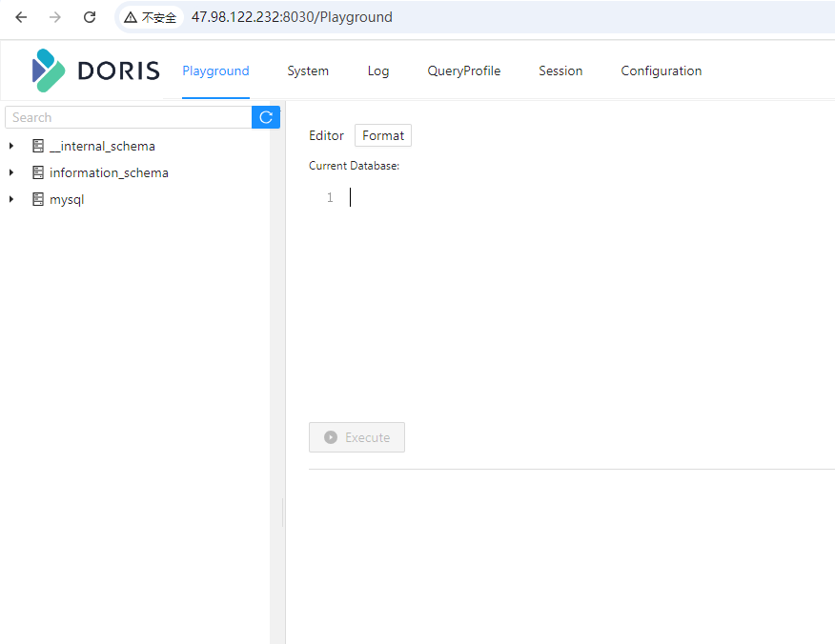Select the mysql database name
The image size is (835, 644).
pos(67,200)
